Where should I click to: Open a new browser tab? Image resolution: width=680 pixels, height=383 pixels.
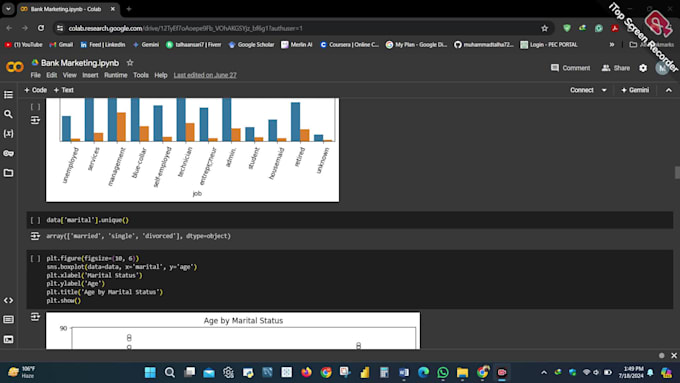tap(129, 9)
